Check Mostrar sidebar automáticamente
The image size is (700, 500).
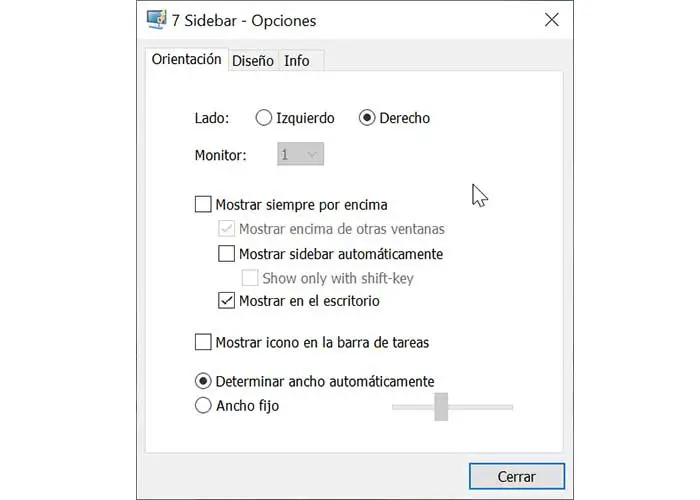point(227,254)
